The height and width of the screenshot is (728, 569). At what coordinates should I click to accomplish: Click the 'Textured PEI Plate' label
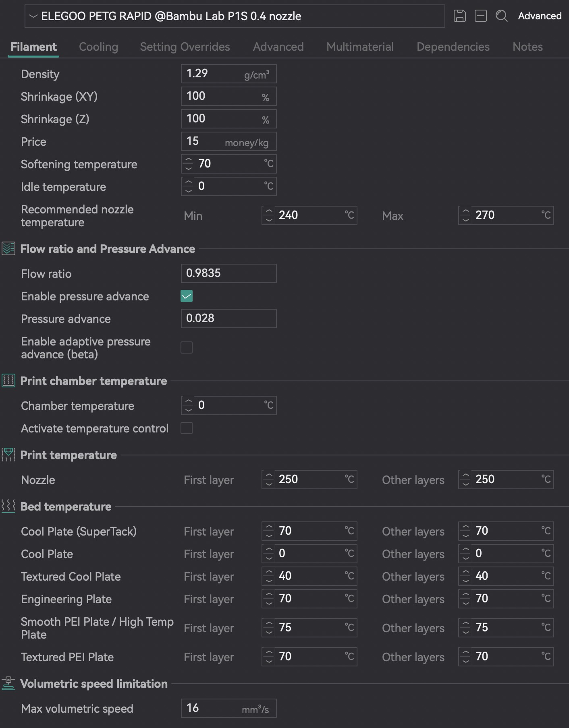pos(67,657)
